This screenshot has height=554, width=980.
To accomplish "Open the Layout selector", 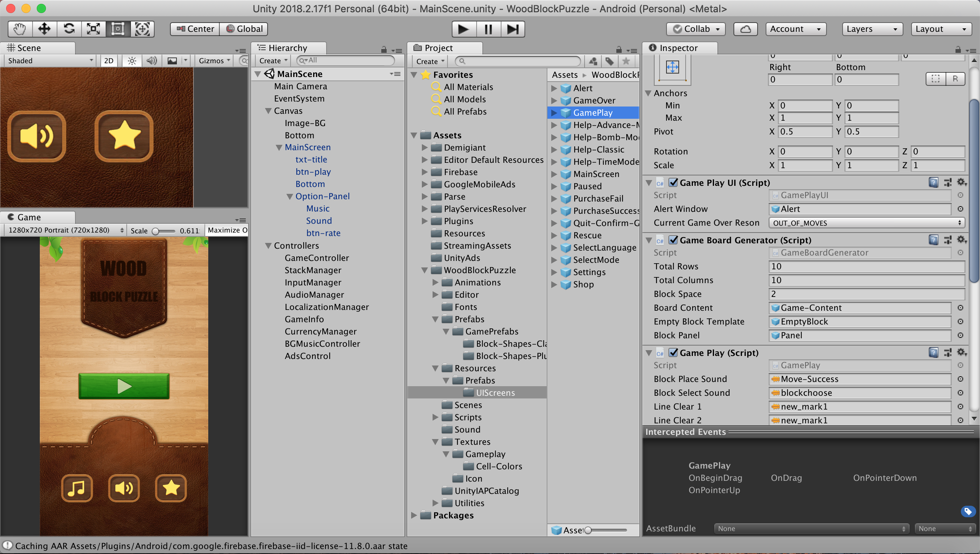I will click(941, 29).
